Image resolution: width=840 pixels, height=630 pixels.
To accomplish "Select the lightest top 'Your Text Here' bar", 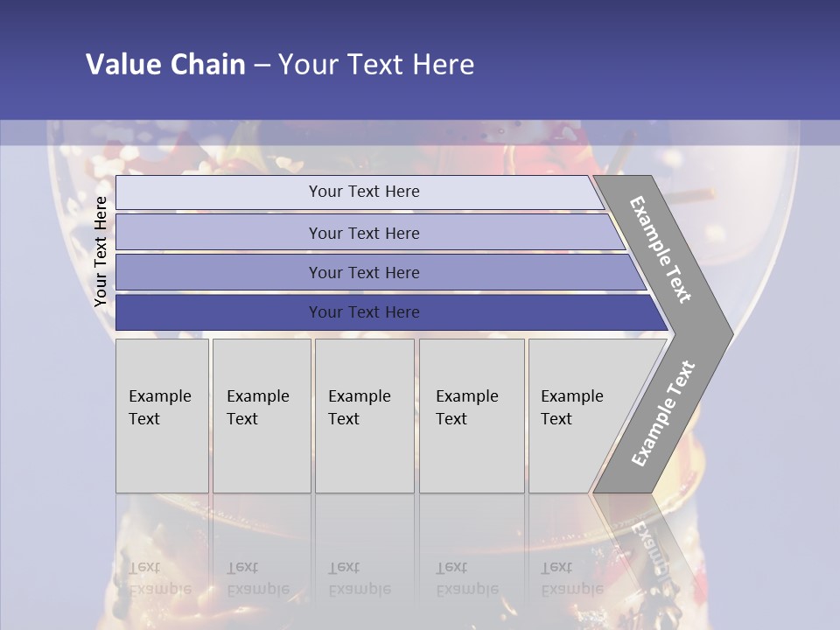I will point(364,192).
